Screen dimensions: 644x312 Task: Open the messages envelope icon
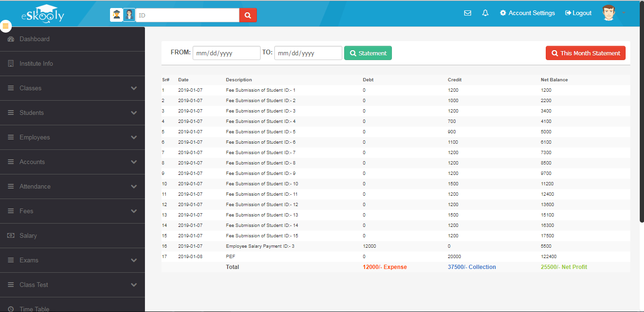pos(467,13)
